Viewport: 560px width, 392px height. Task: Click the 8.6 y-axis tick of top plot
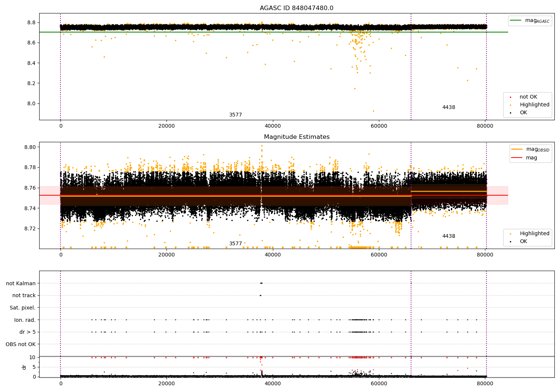(x=31, y=43)
